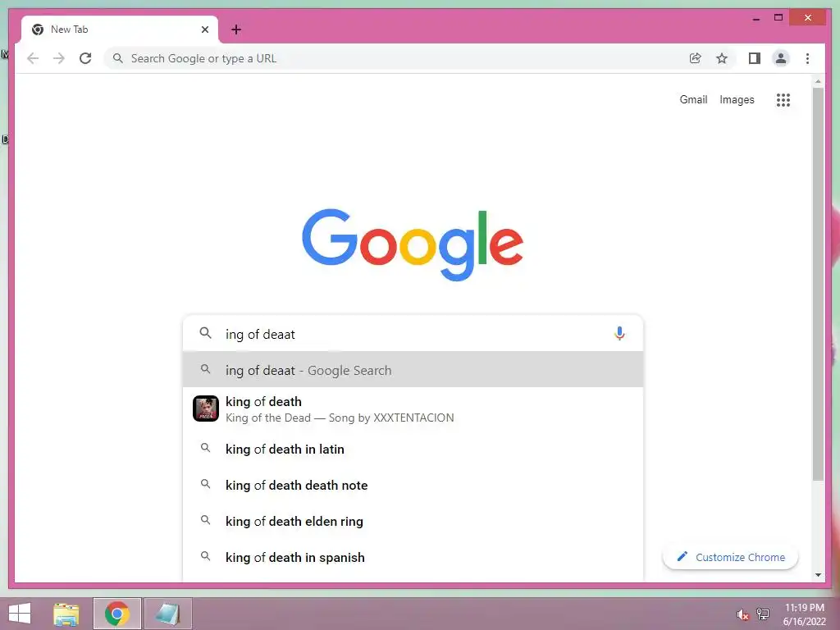This screenshot has width=840, height=630.
Task: Click into the Google search text field
Action: click(413, 334)
